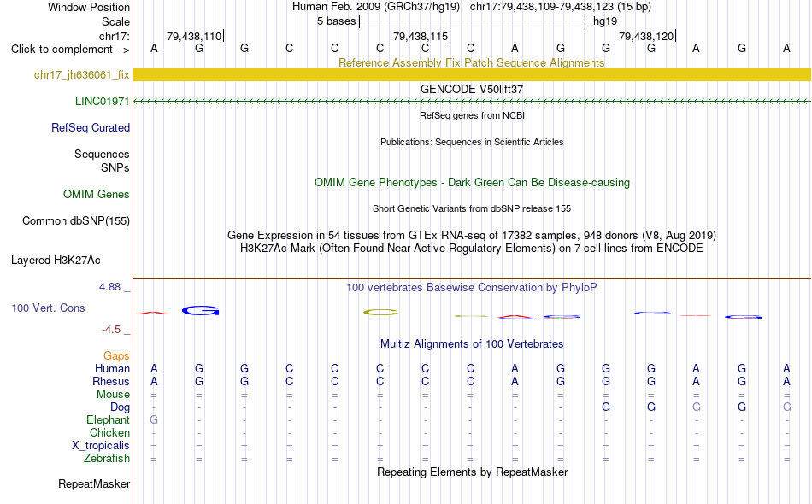This screenshot has height=504, width=812.
Task: Click the 79,438,110 position label
Action: click(194, 36)
